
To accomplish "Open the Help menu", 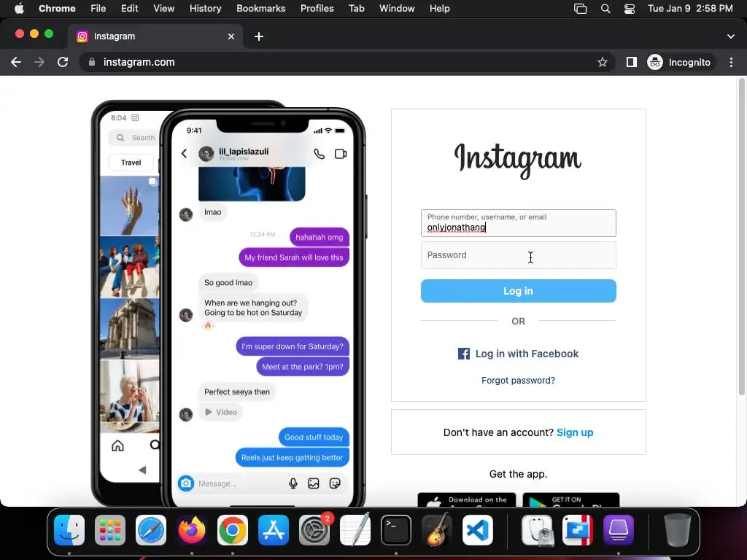I will (439, 8).
